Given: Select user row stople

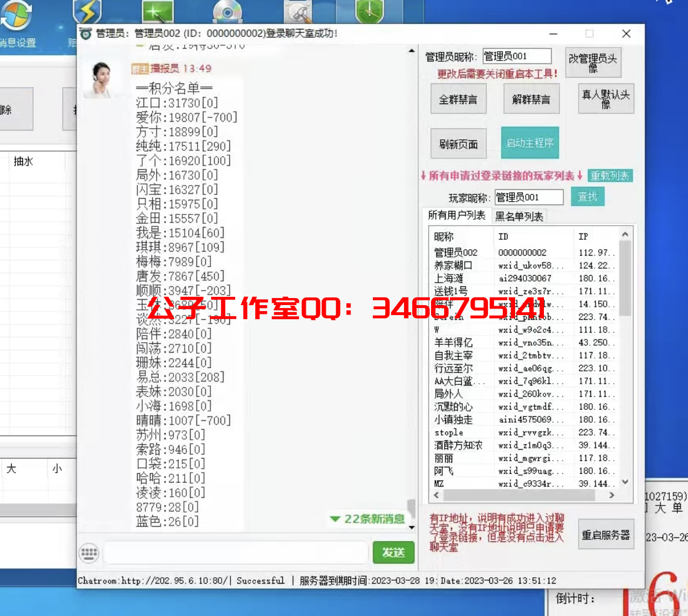Looking at the screenshot, I should click(x=523, y=432).
